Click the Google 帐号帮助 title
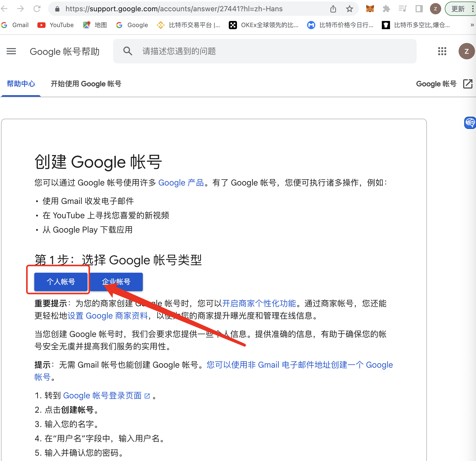Image resolution: width=476 pixels, height=461 pixels. pyautogui.click(x=64, y=52)
